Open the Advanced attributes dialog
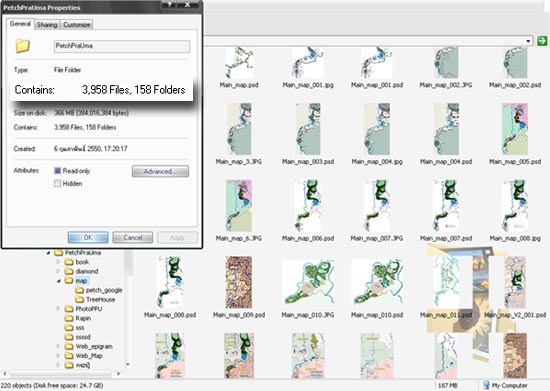The height and width of the screenshot is (391, 550). (x=160, y=171)
